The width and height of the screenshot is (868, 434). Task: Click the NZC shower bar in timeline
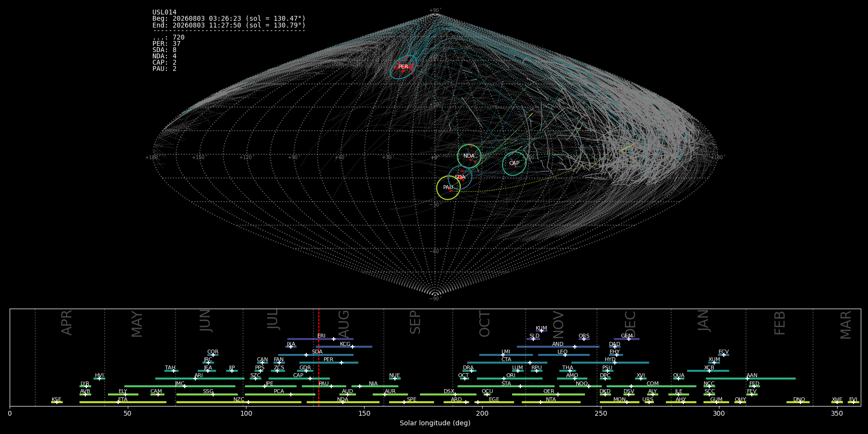(x=239, y=402)
